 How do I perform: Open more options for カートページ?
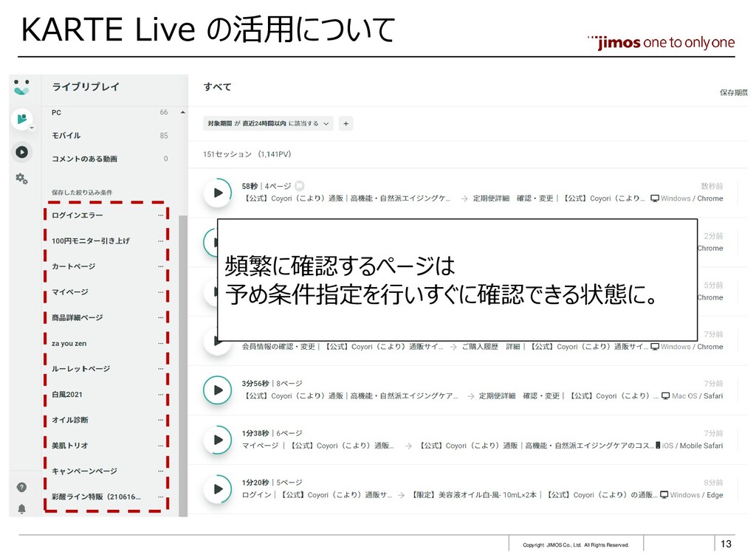pos(160,266)
